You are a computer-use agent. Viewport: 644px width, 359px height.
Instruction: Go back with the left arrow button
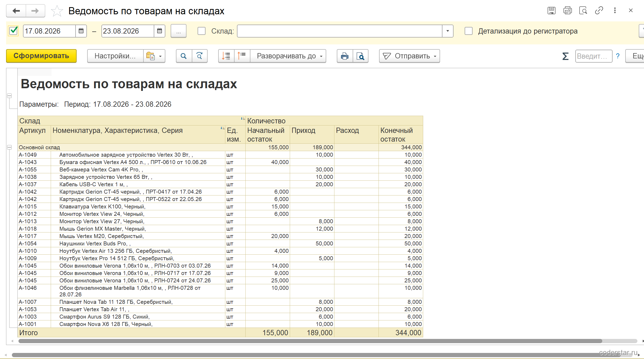click(x=16, y=11)
